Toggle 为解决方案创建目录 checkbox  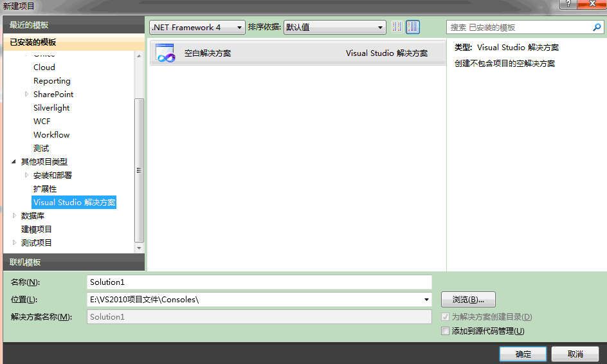coord(445,317)
